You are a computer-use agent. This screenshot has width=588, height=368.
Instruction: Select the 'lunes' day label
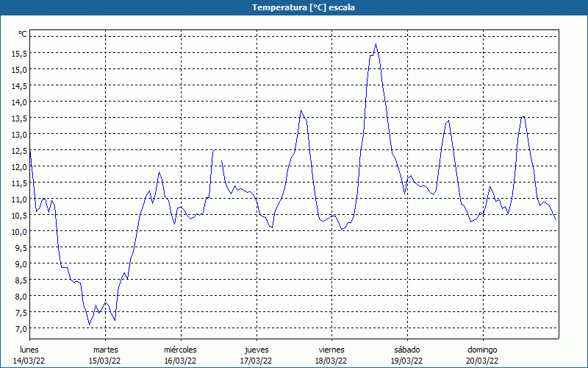[x=29, y=350]
